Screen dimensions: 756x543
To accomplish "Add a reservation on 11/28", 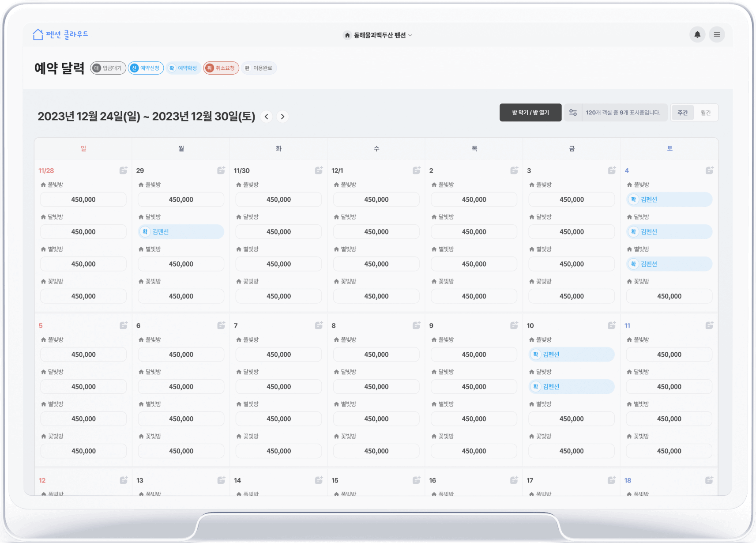I will (x=124, y=170).
